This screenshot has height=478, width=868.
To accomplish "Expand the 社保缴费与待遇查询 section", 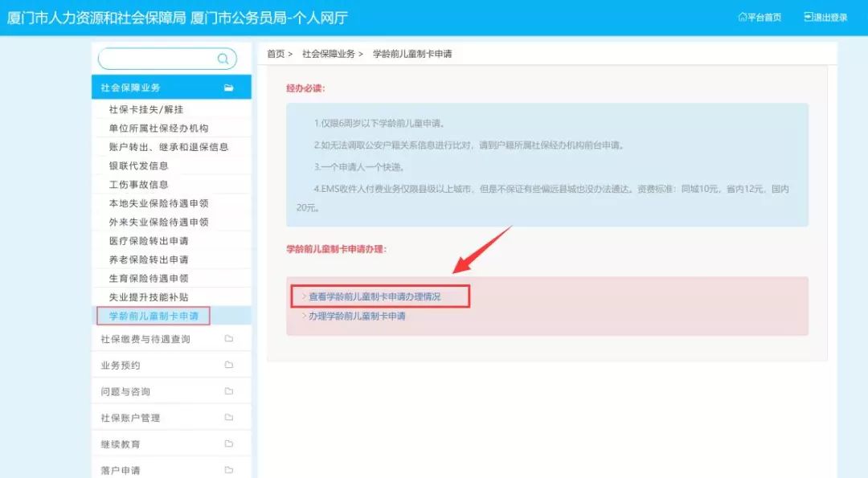I will (171, 339).
